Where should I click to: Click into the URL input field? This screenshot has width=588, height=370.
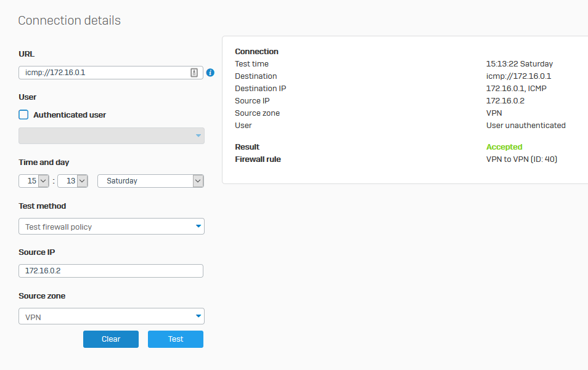click(x=102, y=73)
